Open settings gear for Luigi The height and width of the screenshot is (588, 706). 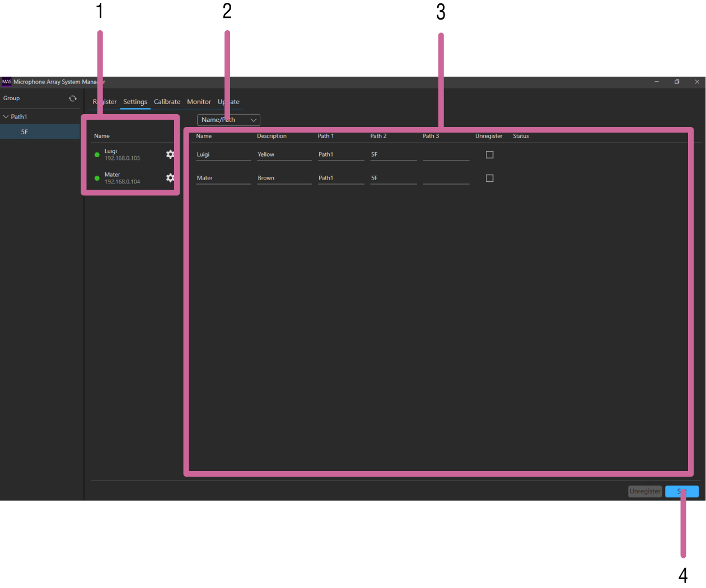(x=170, y=154)
